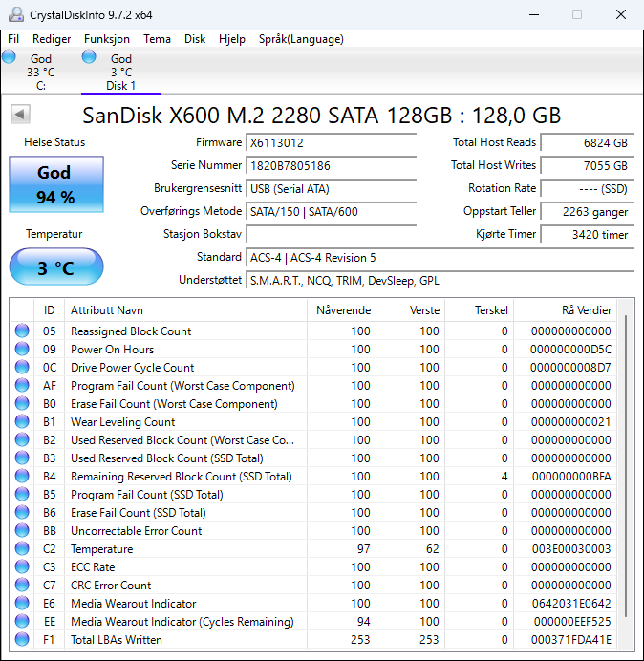Click the status orb for Total LBAs Written
This screenshot has width=644, height=661.
[22, 639]
